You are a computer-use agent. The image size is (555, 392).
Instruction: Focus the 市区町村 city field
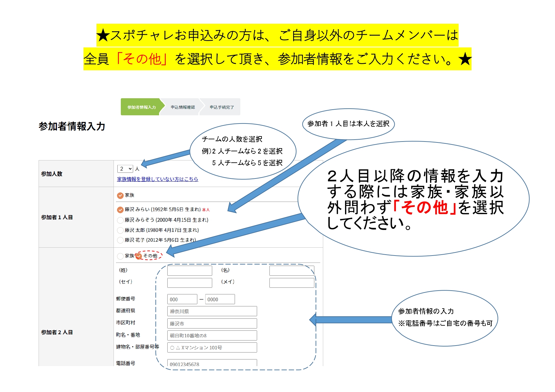(212, 323)
